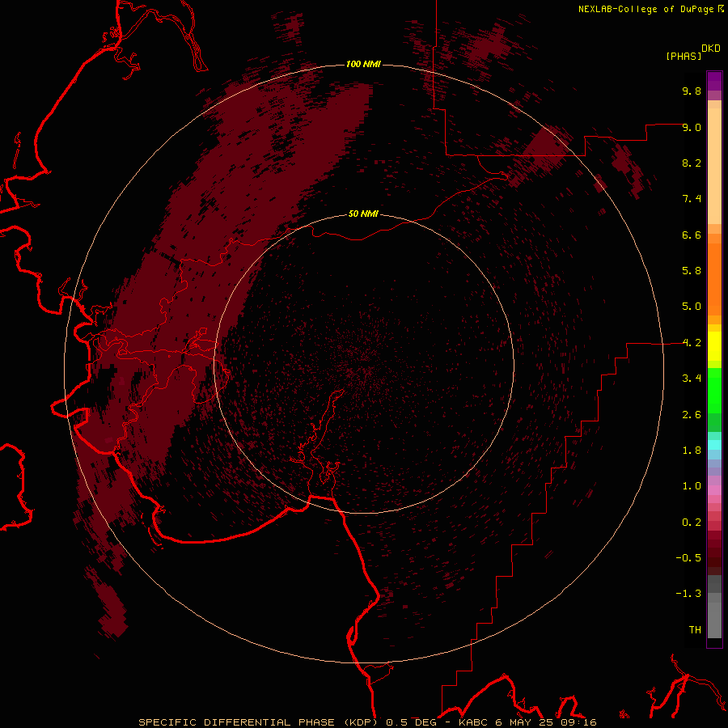The width and height of the screenshot is (728, 728).
Task: Click the pale peach segment of the color bar
Action: (x=714, y=167)
